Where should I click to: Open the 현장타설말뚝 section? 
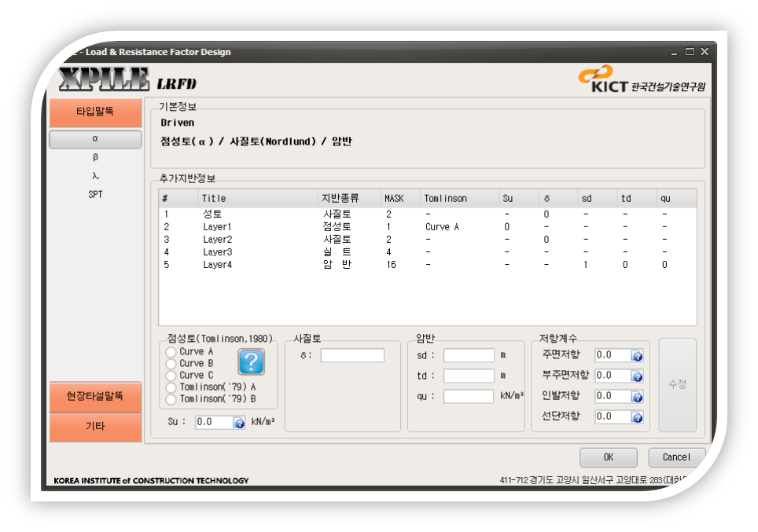point(95,397)
